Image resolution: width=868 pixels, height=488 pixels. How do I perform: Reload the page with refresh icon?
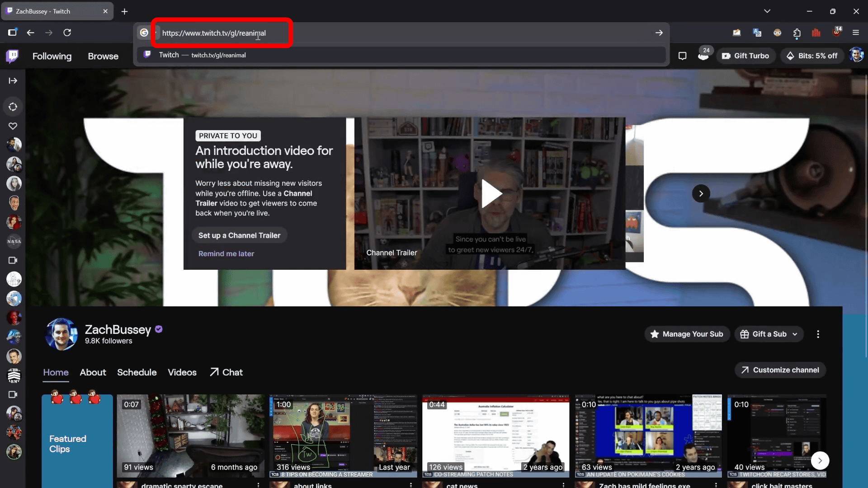[67, 33]
